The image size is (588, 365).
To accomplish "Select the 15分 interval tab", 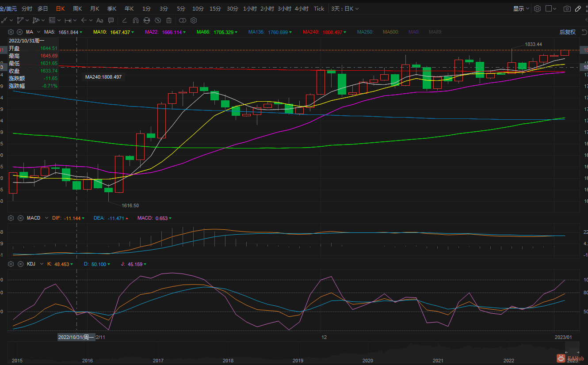I will pyautogui.click(x=215, y=8).
